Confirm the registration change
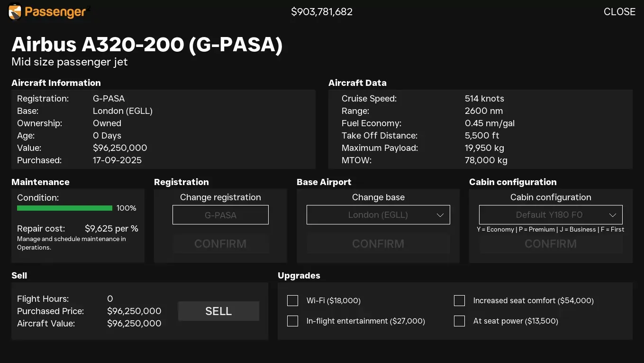Image resolution: width=644 pixels, height=363 pixels. pyautogui.click(x=220, y=244)
